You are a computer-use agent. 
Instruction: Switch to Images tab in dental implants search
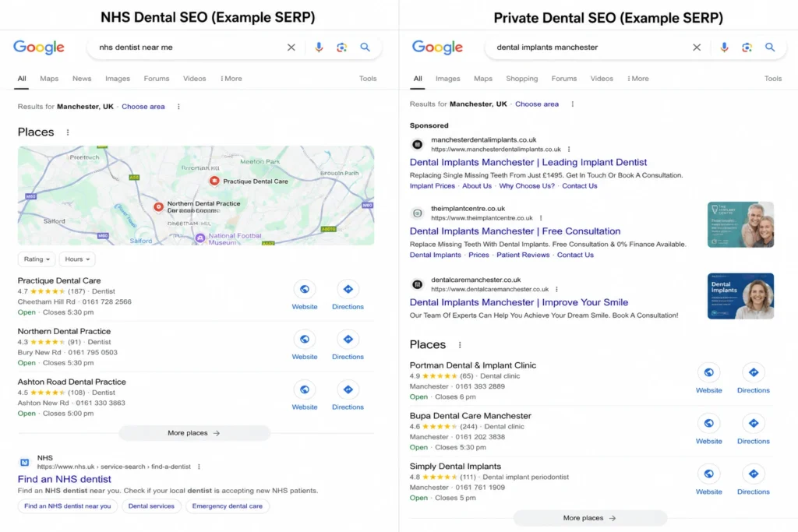point(447,79)
